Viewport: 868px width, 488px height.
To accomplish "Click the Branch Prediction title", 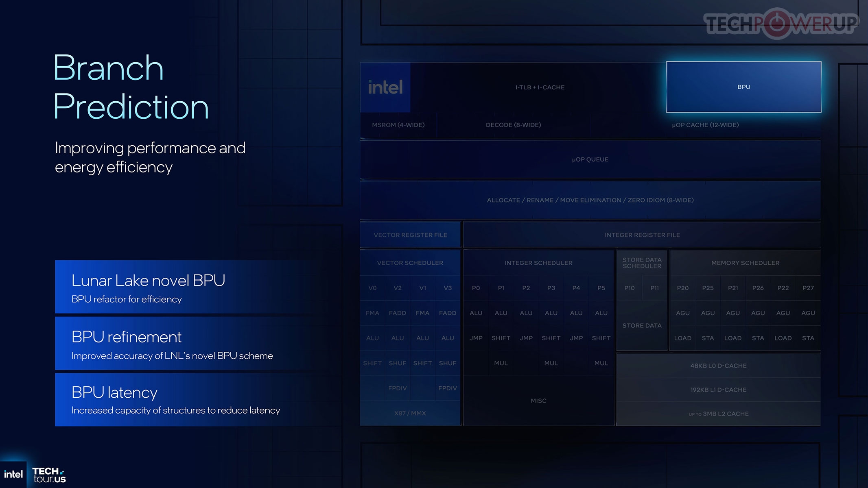I will point(130,87).
